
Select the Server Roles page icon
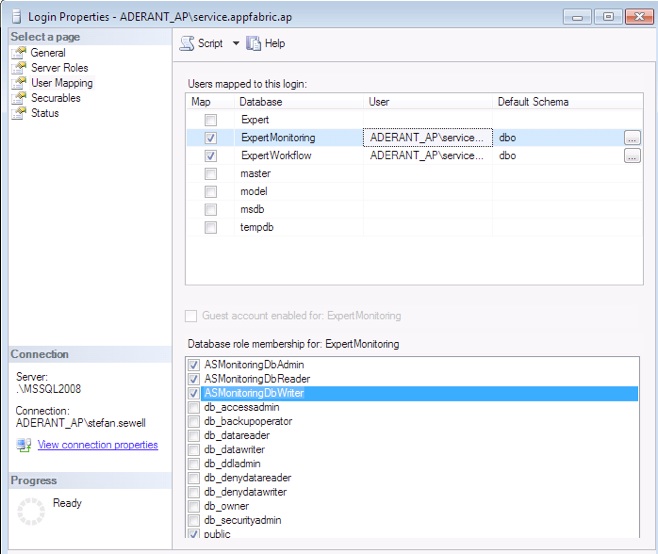(18, 68)
